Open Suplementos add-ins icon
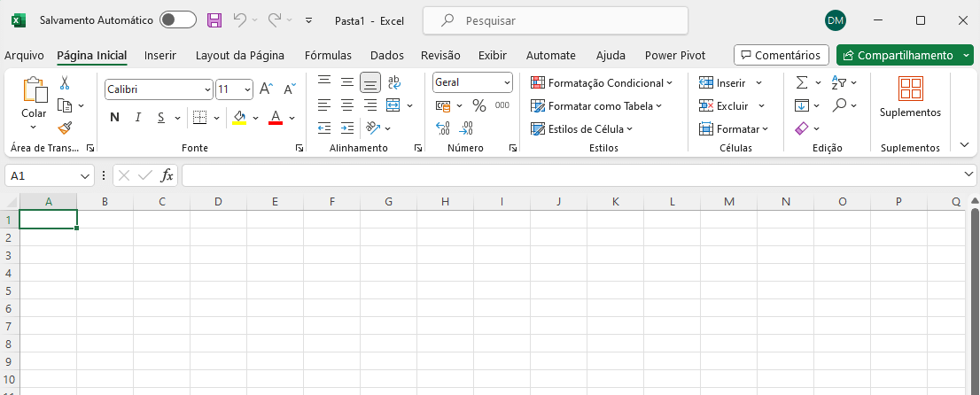The width and height of the screenshot is (980, 395). (x=910, y=89)
